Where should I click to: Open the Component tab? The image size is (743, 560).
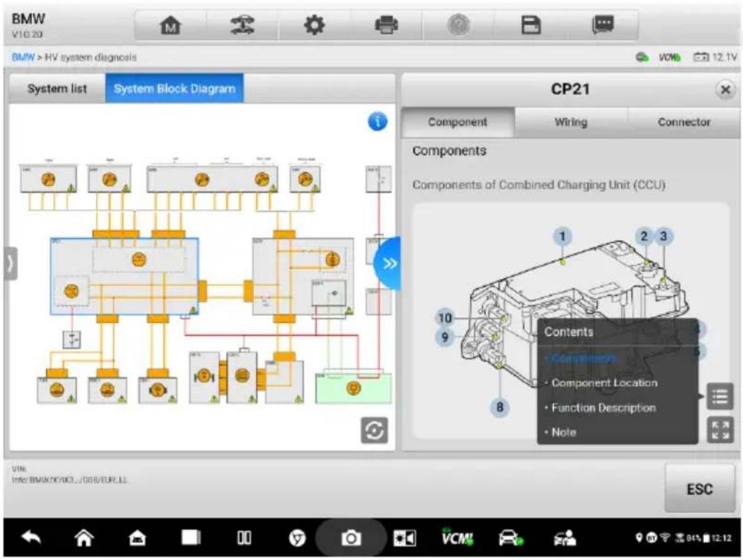(x=458, y=122)
